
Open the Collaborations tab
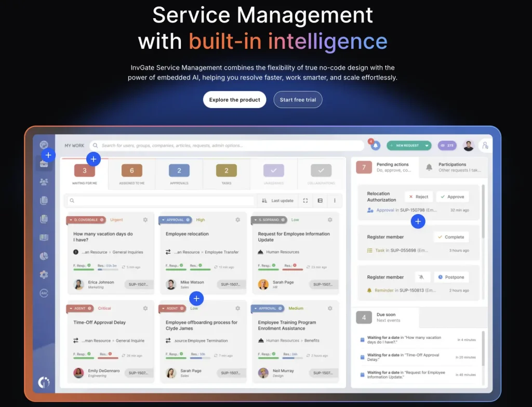pos(321,174)
